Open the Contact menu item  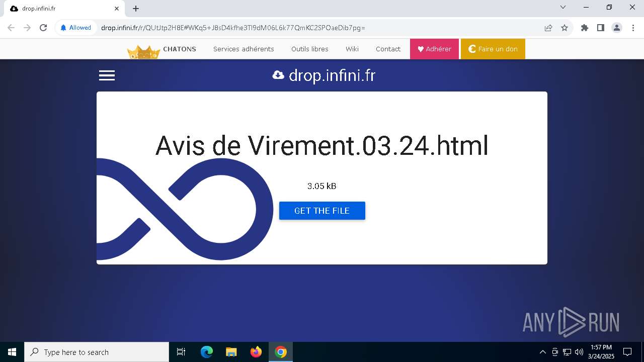(x=388, y=49)
